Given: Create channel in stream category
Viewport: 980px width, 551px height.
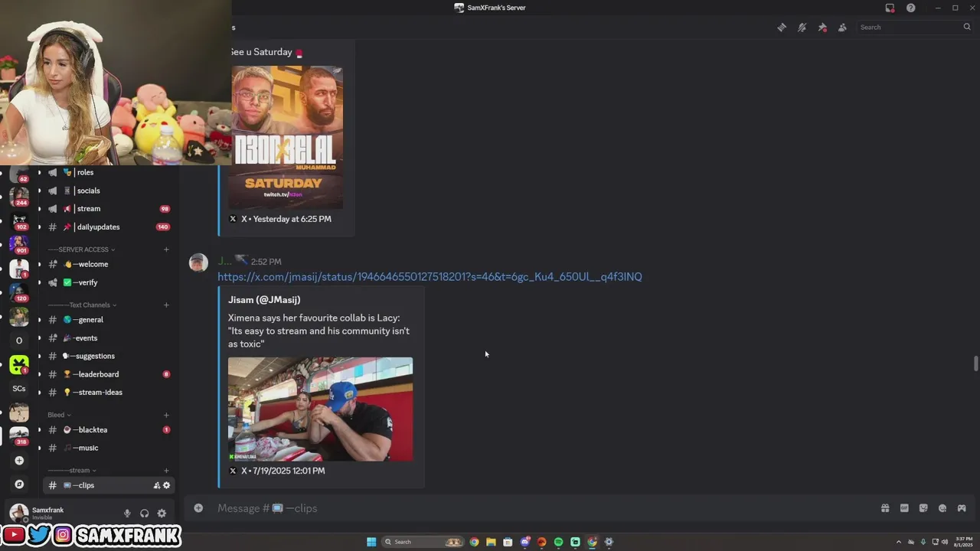Looking at the screenshot, I should click(x=166, y=471).
